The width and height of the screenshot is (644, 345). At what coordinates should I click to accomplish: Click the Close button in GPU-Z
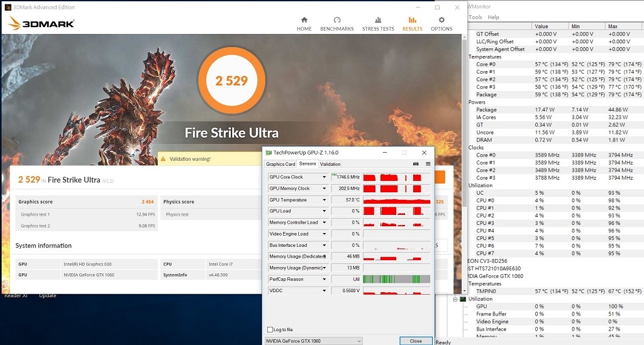tap(416, 341)
